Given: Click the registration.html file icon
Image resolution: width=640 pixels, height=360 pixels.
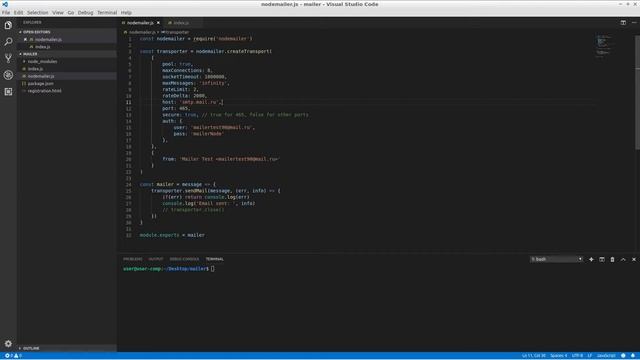Looking at the screenshot, I should 24,91.
